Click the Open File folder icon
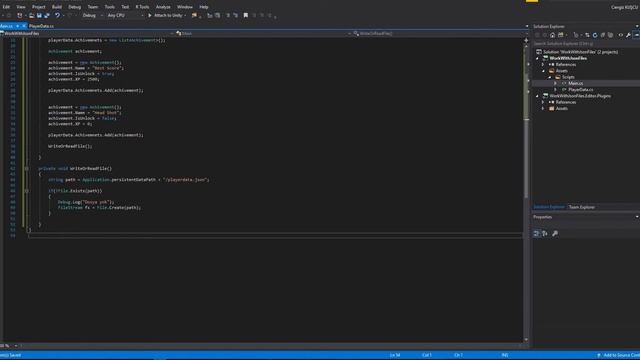 point(31,16)
